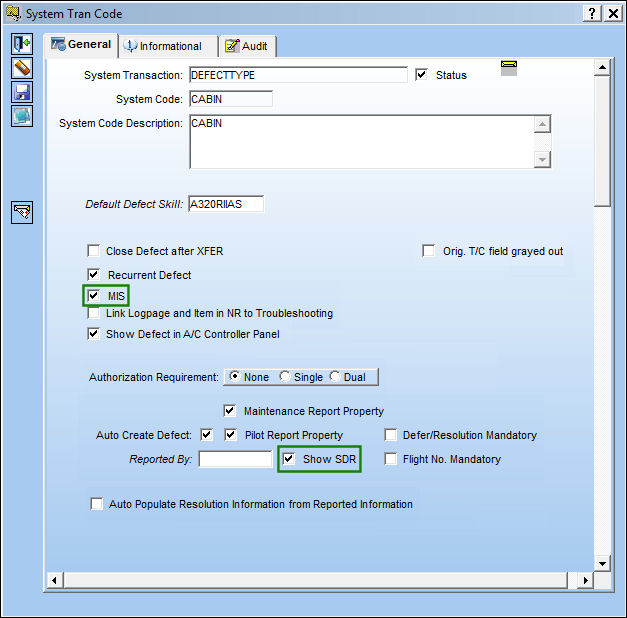Click the System Tran Code title bar icon
The height and width of the screenshot is (618, 627).
point(13,13)
